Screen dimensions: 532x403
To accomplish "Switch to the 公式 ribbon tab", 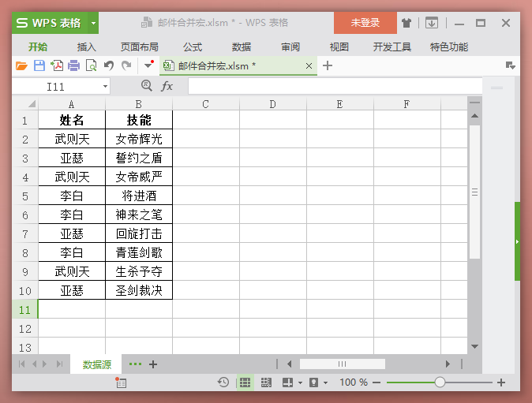I will 193,47.
